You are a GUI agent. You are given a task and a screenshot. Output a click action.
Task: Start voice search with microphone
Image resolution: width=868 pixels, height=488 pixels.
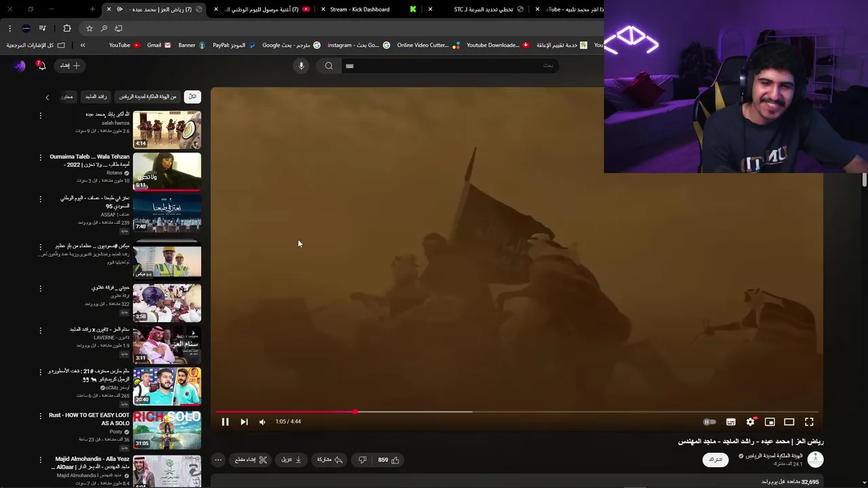[301, 66]
